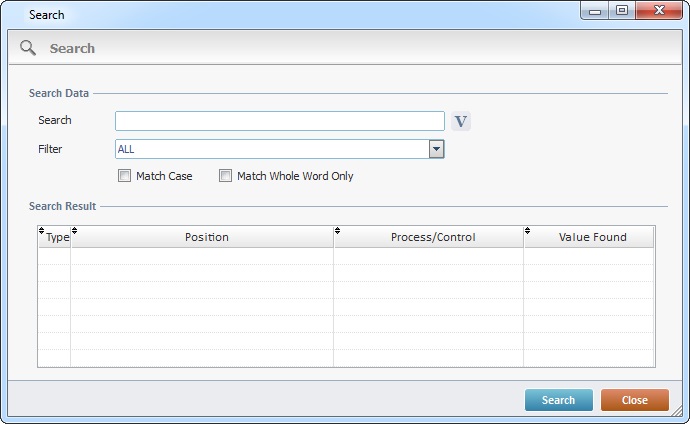Enable the Match Case checkbox
This screenshot has width=690, height=424.
click(x=125, y=176)
